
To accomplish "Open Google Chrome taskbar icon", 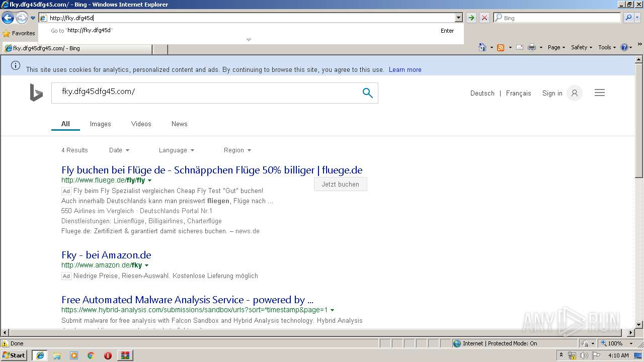I will pyautogui.click(x=91, y=355).
